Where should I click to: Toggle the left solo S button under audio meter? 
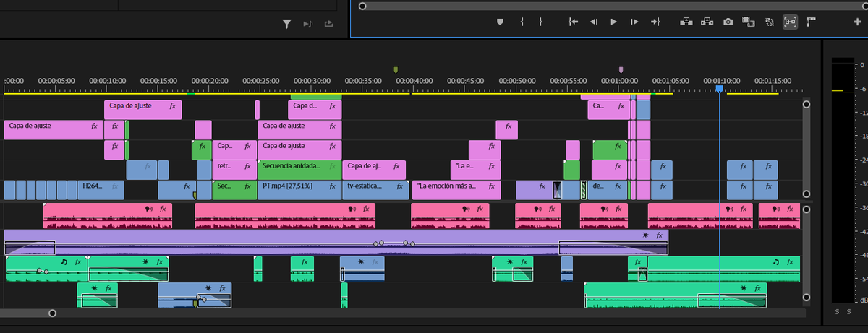point(838,311)
